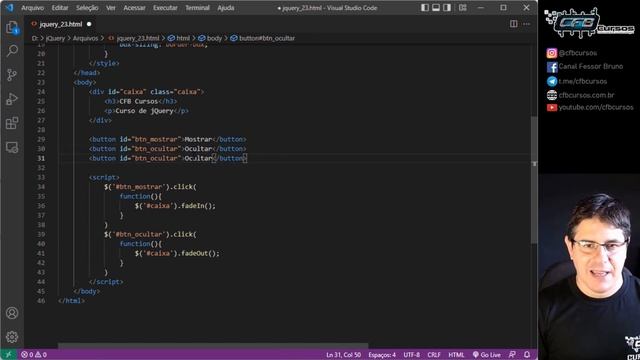Viewport: 640px width, 360px height.
Task: Open the Explorer view in activity bar
Action: tap(12, 27)
